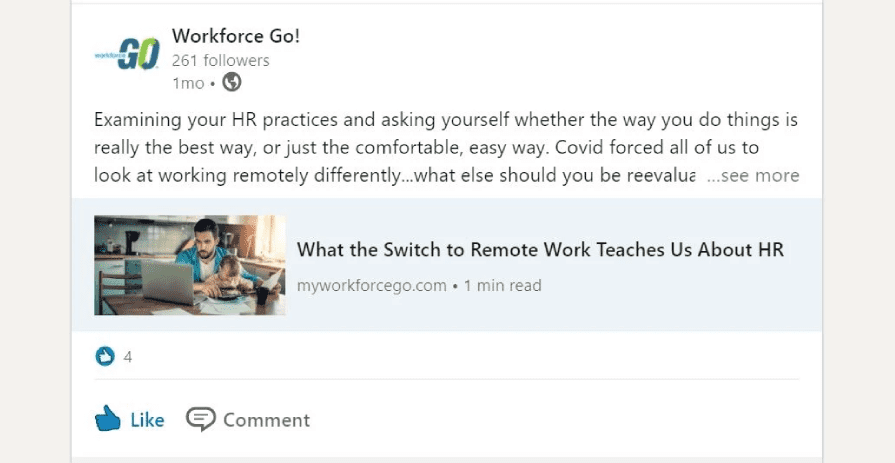Click the globe public visibility icon
This screenshot has height=463, width=895.
[x=232, y=83]
